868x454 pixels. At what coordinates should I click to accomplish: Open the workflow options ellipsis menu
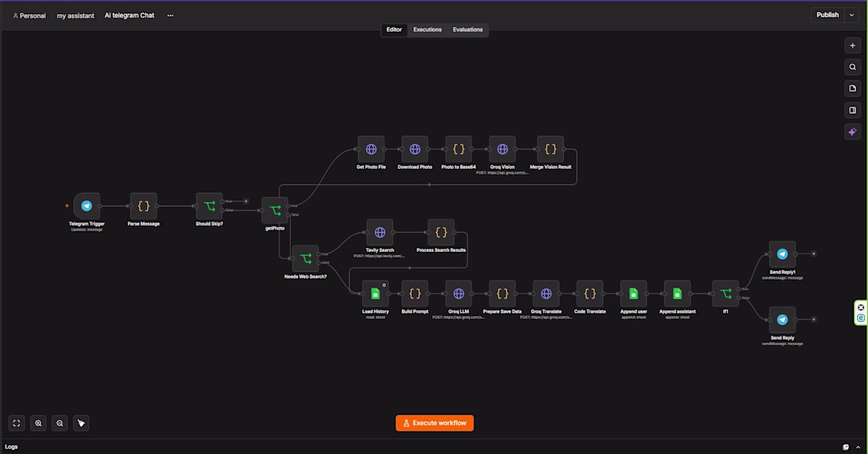point(170,16)
